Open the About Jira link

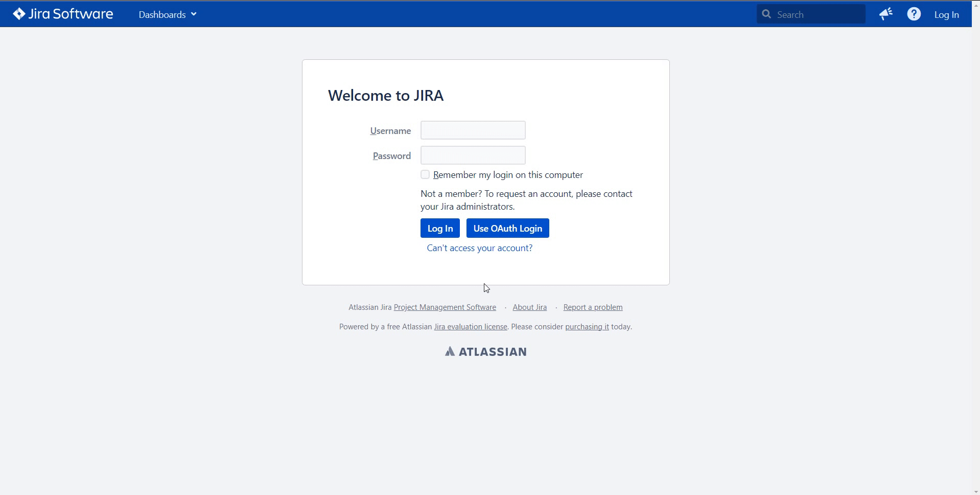(x=529, y=307)
